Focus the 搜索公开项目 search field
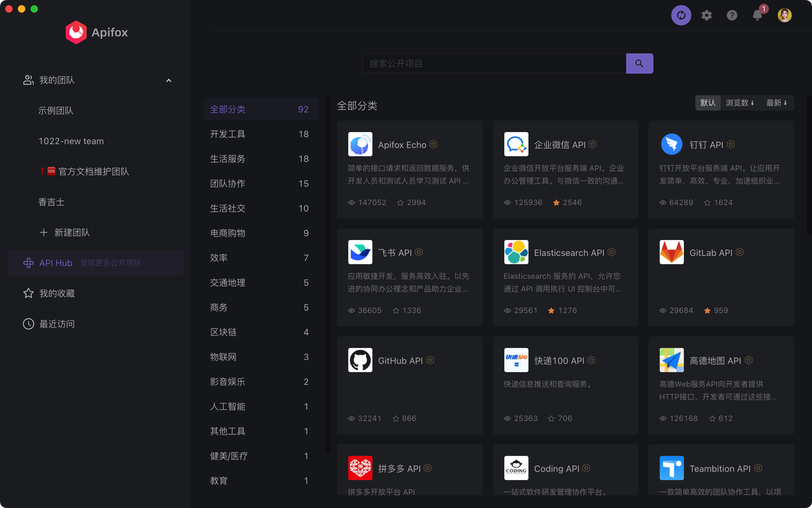The image size is (812, 508). click(494, 63)
